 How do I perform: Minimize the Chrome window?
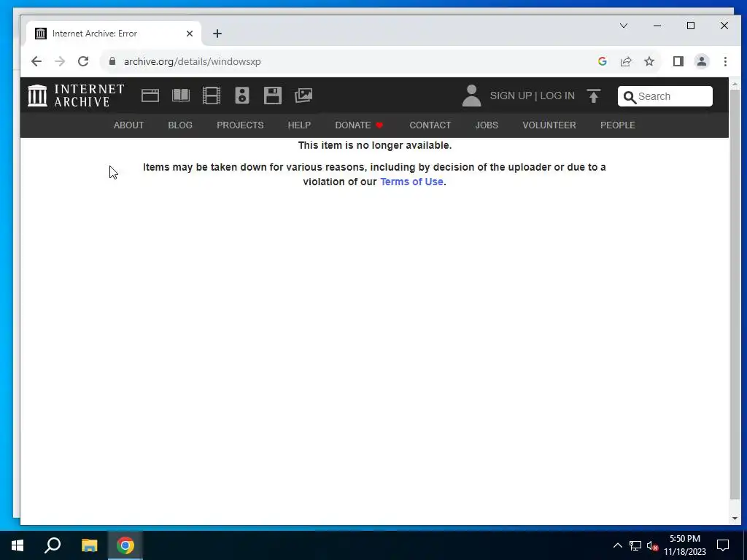pos(657,26)
